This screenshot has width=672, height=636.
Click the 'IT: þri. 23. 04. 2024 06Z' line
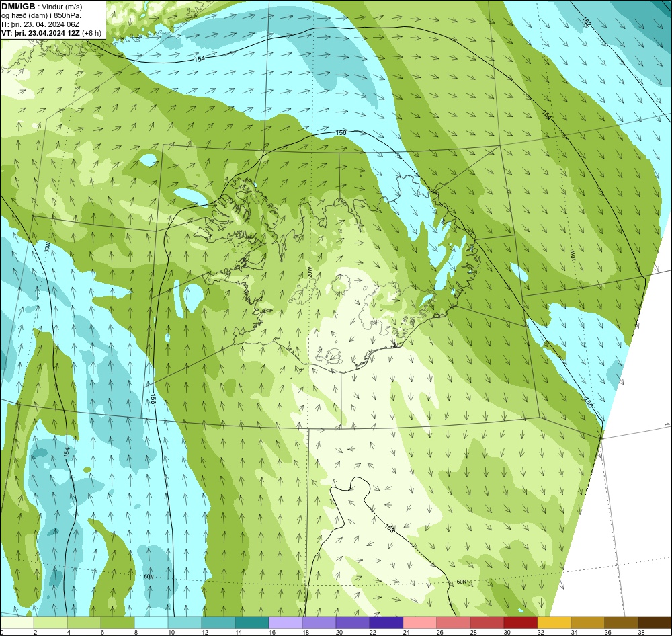[40, 24]
